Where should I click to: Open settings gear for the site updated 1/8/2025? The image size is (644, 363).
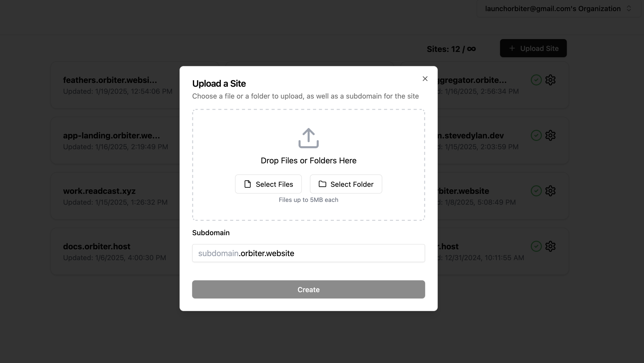pyautogui.click(x=550, y=191)
